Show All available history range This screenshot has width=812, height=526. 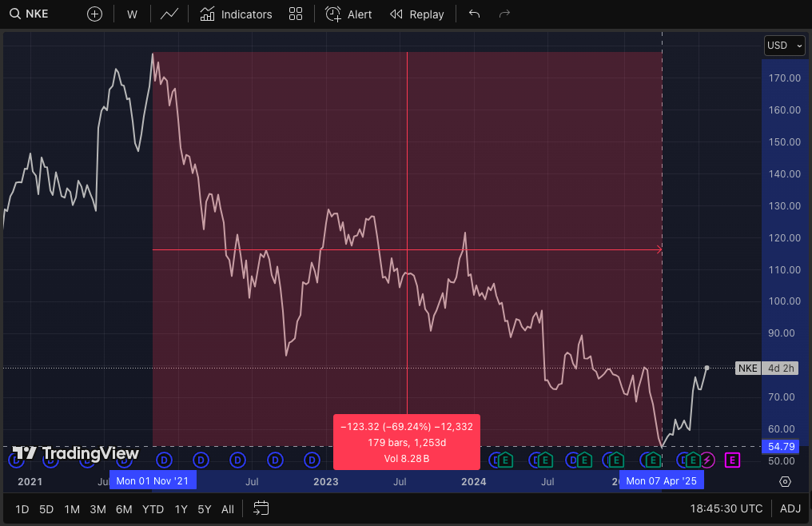[228, 509]
